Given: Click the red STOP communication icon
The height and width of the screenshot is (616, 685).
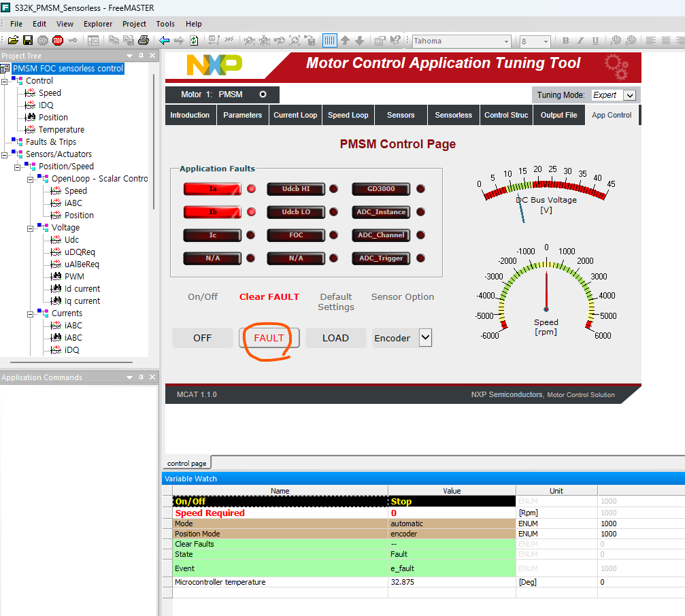Looking at the screenshot, I should coord(58,41).
